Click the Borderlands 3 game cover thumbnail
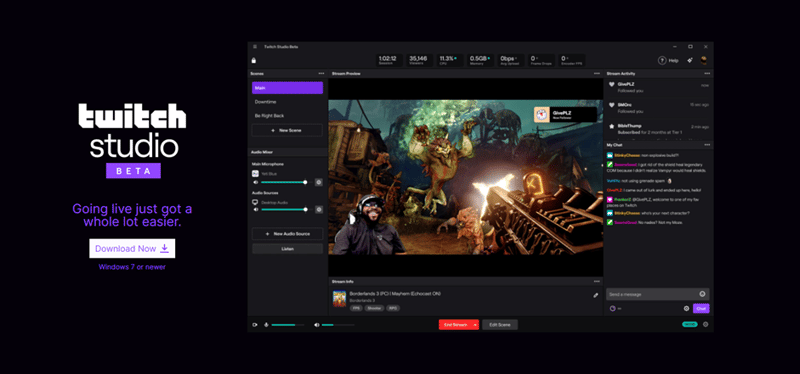The height and width of the screenshot is (374, 800). (x=339, y=299)
